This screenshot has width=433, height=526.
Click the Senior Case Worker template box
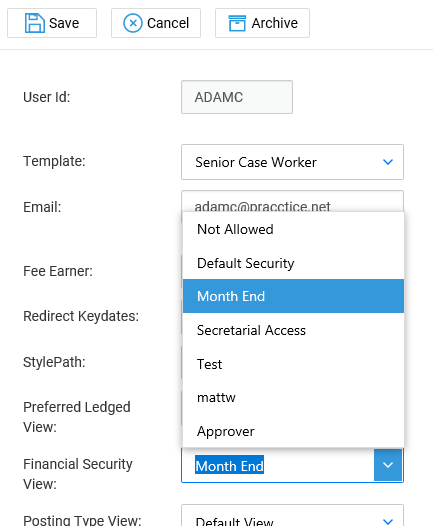[292, 162]
